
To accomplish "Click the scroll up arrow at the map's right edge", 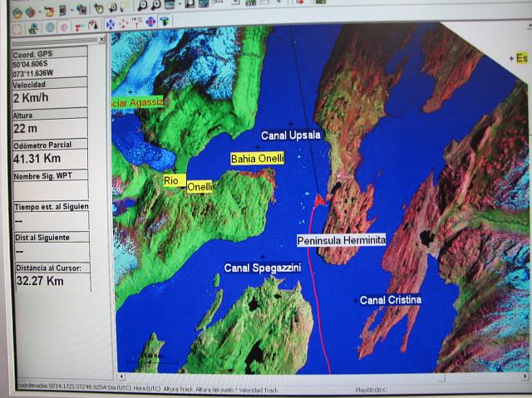I will (x=530, y=26).
